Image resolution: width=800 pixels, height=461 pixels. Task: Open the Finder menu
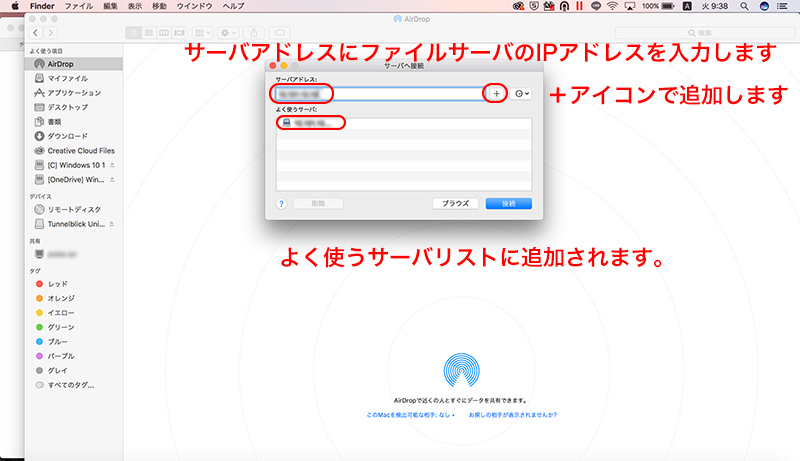click(x=42, y=6)
